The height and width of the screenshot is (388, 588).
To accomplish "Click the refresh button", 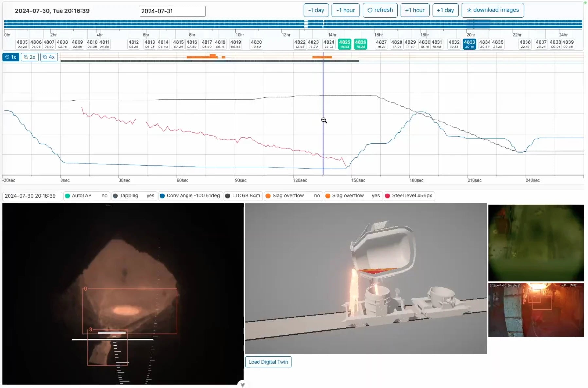I will point(380,10).
